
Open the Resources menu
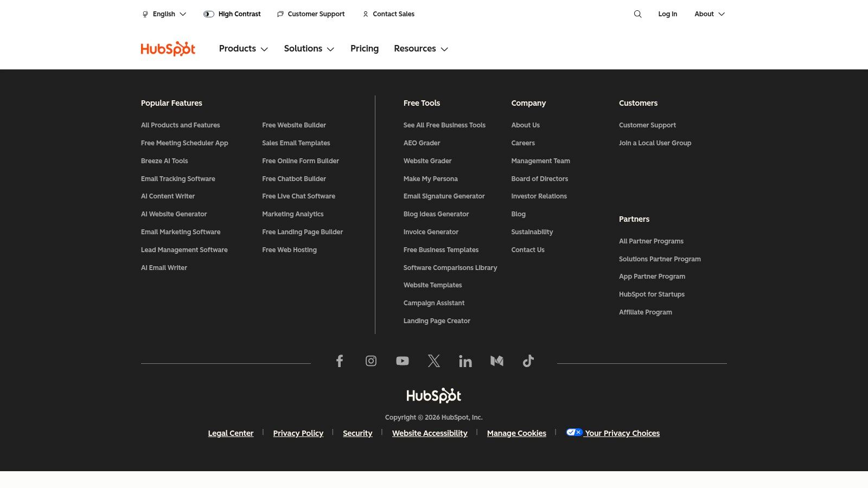click(x=415, y=48)
